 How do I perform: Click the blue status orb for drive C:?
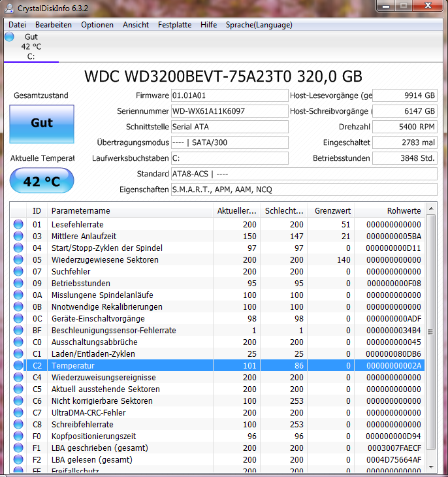9,37
